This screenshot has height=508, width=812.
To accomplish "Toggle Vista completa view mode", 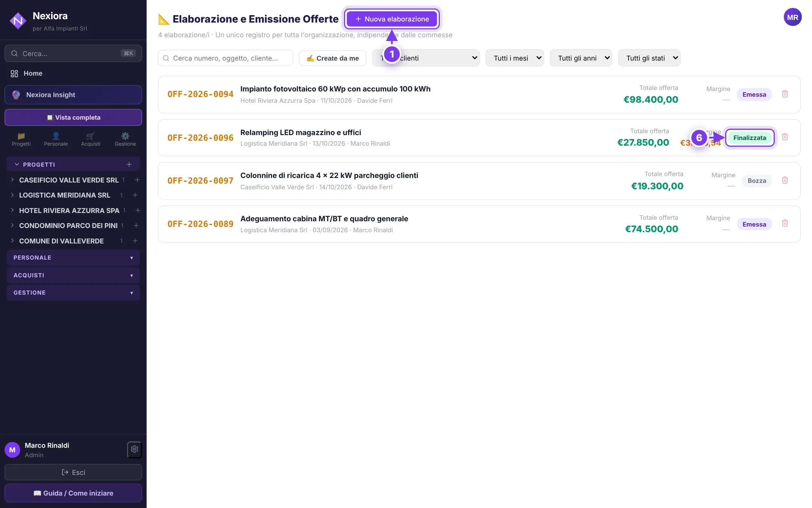I will point(73,117).
